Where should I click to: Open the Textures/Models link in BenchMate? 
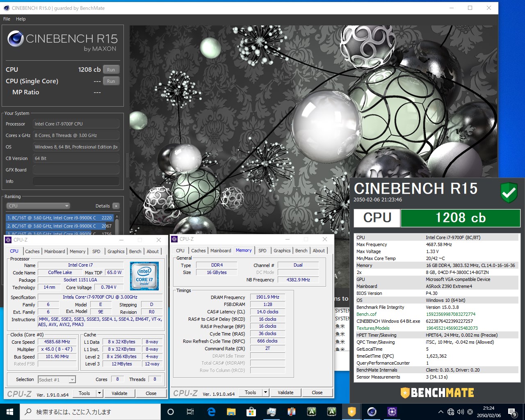point(373,328)
